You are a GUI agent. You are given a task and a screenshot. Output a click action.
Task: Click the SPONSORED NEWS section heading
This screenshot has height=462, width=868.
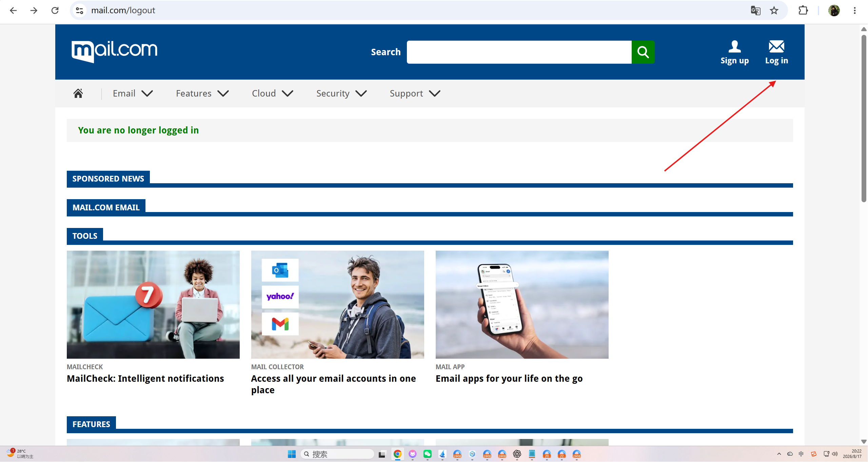point(108,178)
